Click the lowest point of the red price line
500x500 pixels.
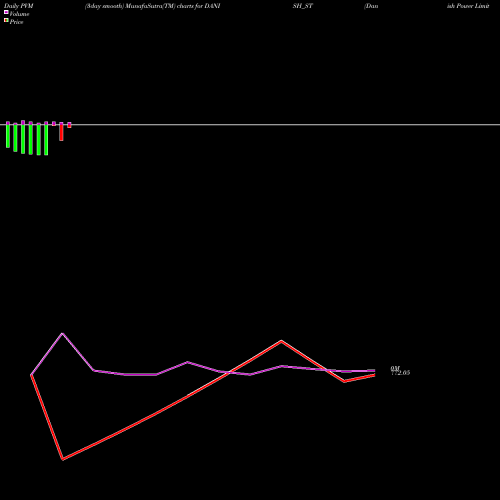coord(63,459)
